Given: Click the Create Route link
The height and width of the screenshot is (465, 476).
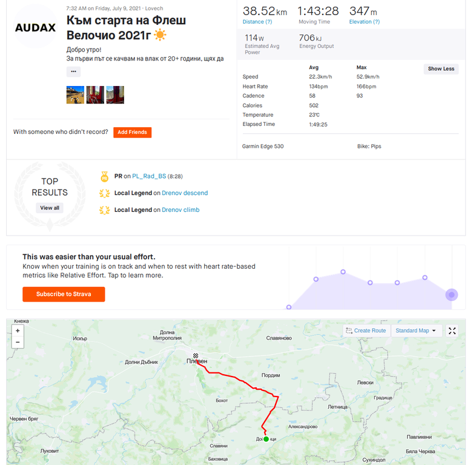Looking at the screenshot, I should pyautogui.click(x=366, y=331).
